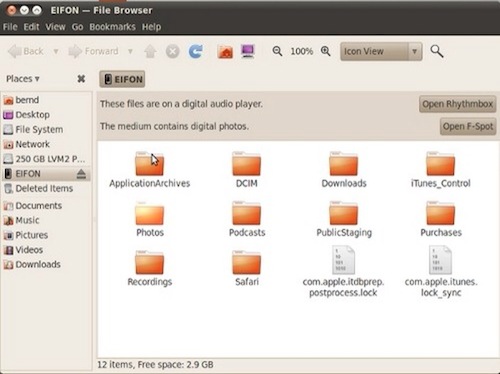Open the Bookmarks menu

click(x=112, y=27)
